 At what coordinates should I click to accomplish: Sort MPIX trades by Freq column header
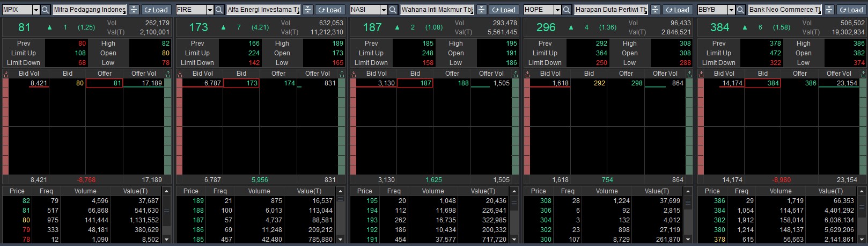[46, 191]
